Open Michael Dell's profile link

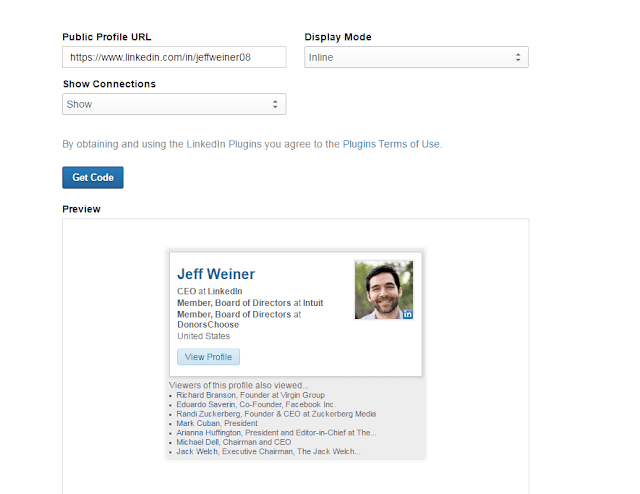point(198,442)
